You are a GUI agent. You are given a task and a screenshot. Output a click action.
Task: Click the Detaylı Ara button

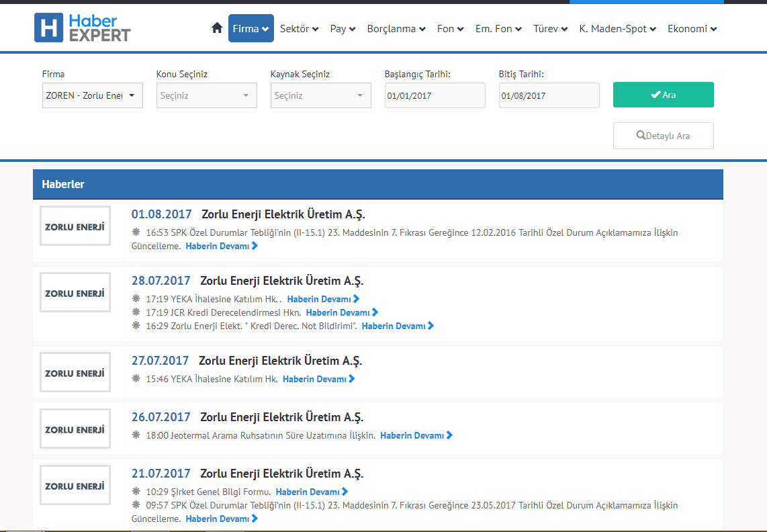(x=664, y=136)
